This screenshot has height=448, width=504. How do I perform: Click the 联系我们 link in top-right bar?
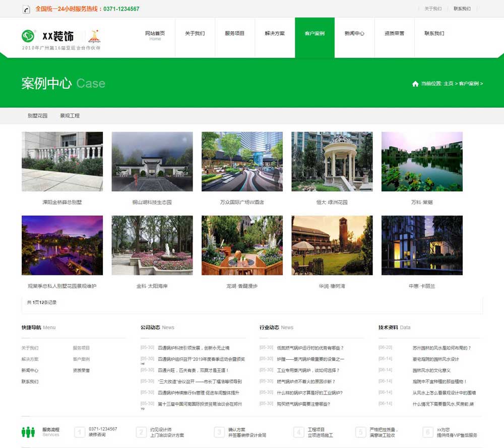point(462,9)
